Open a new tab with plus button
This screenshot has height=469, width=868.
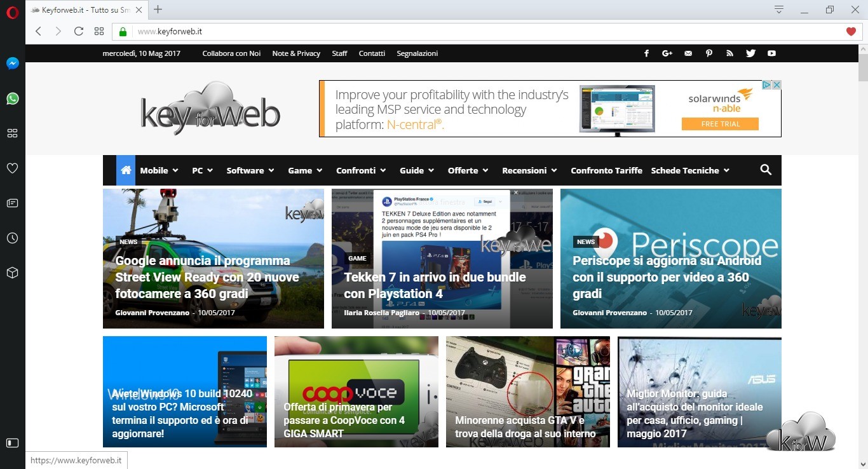click(x=158, y=10)
